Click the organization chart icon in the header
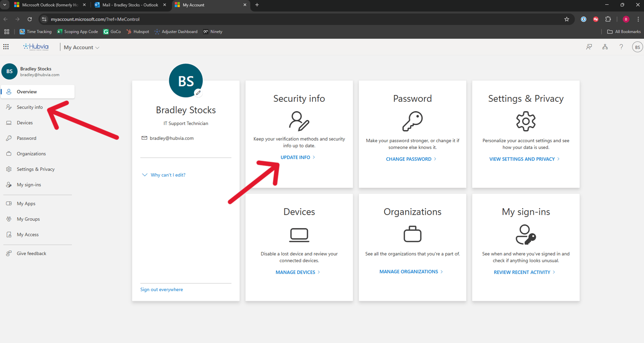 click(x=605, y=47)
